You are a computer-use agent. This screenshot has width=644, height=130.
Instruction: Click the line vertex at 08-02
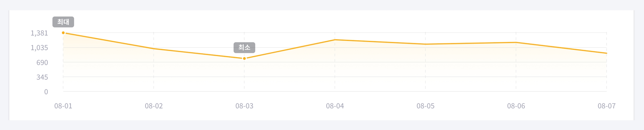tap(154, 49)
